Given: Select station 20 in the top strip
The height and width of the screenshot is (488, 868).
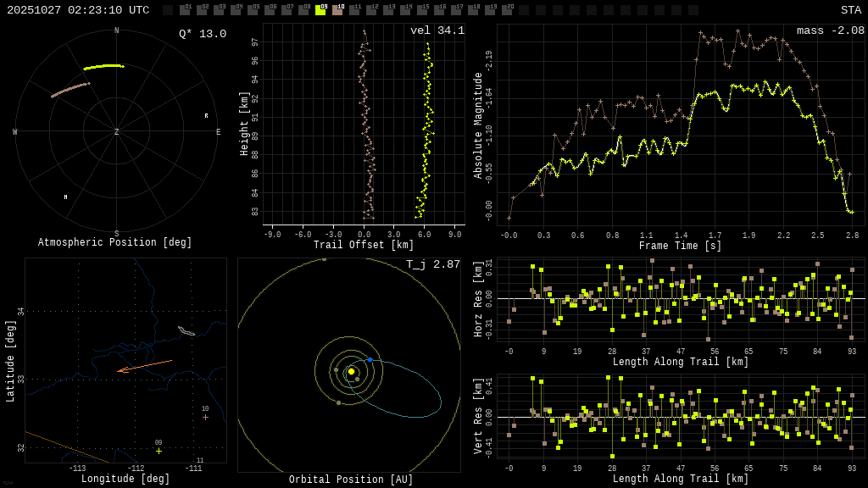Looking at the screenshot, I should click(507, 10).
